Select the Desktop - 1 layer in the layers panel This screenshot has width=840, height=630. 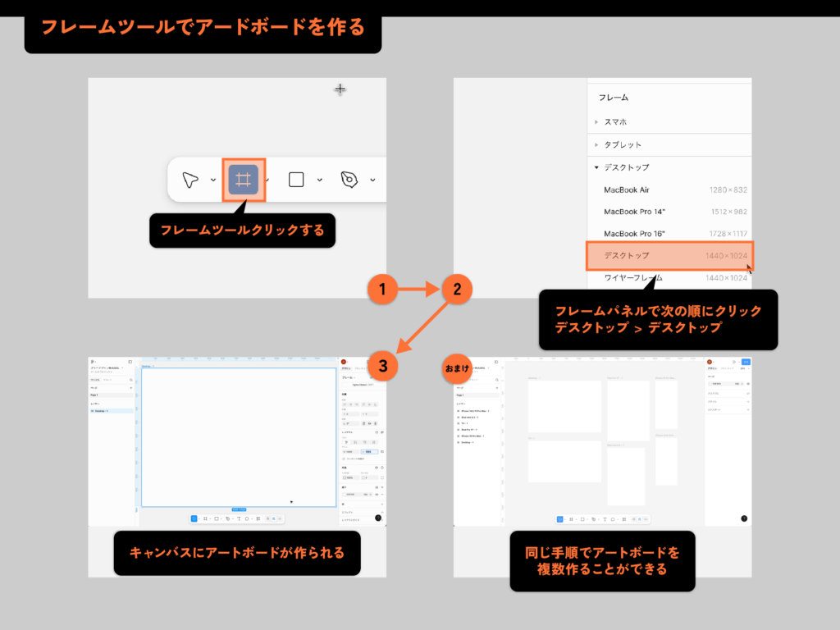click(x=100, y=411)
